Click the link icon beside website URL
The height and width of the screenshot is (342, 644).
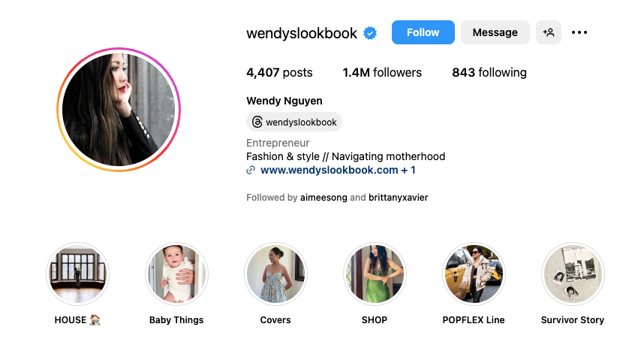click(251, 171)
